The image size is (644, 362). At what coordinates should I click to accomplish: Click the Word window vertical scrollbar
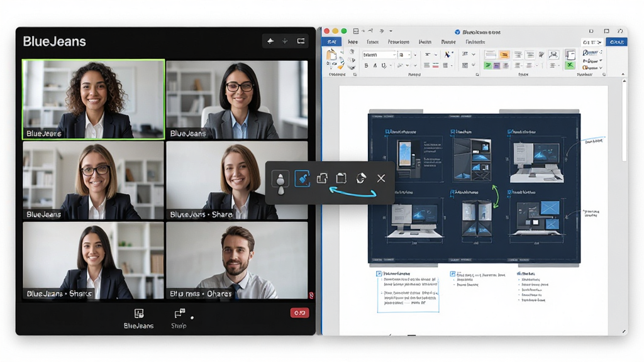625,121
